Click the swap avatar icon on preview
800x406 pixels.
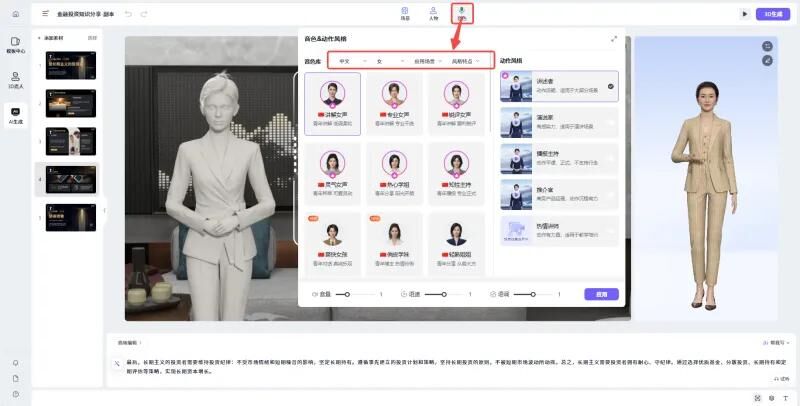tap(767, 46)
